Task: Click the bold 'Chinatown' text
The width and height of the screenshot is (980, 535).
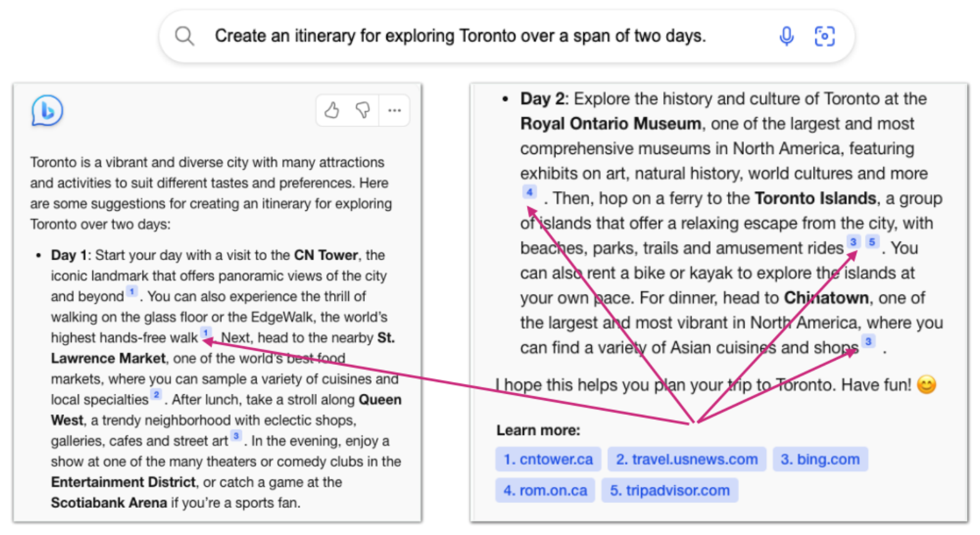Action: click(826, 298)
